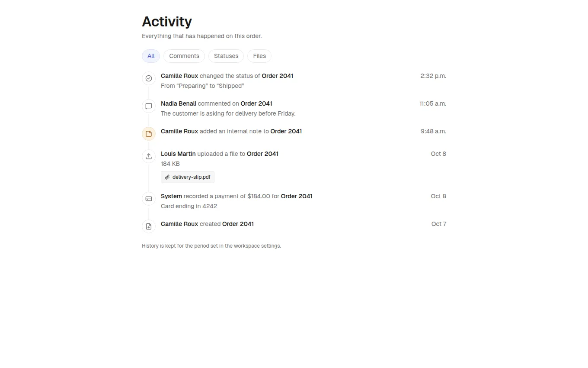Screen dimensions: 588x368
Task: Click the upload icon beside Louis Martin
Action: pyautogui.click(x=149, y=156)
